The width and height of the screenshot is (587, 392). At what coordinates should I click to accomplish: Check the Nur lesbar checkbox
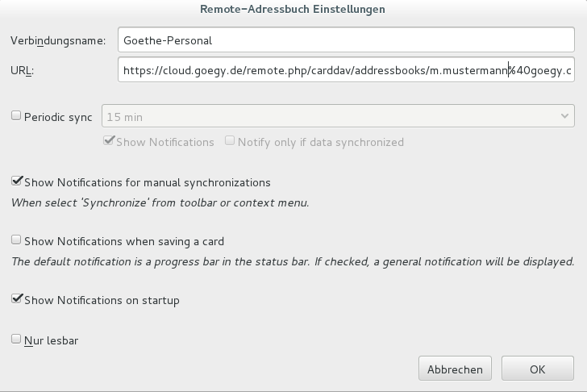point(16,340)
